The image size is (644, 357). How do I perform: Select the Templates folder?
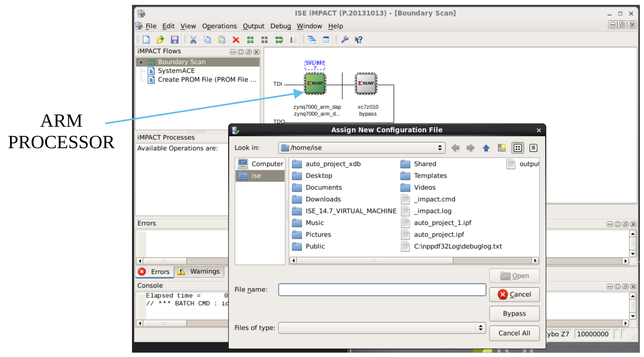point(424,176)
